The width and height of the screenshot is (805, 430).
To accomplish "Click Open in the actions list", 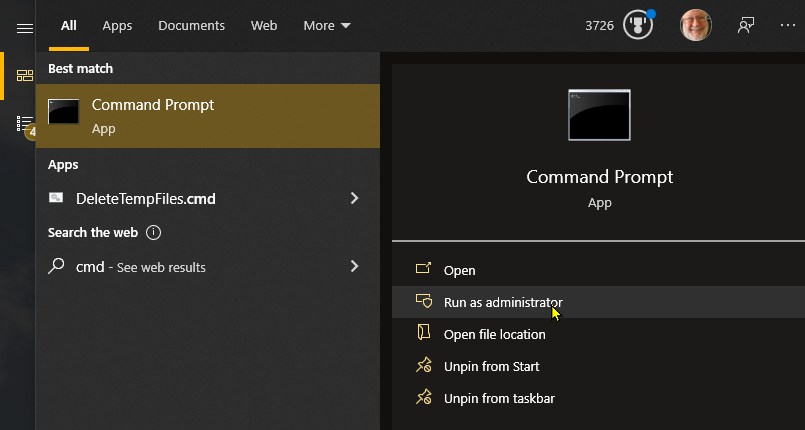I will pos(598,270).
